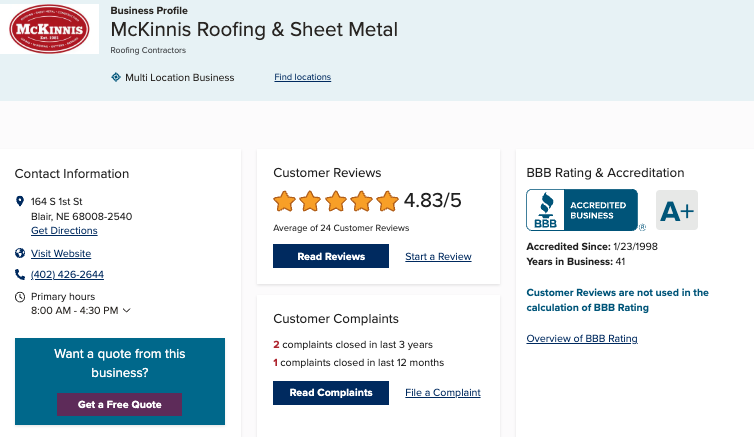Image resolution: width=754 pixels, height=437 pixels.
Task: Click the 8:00 AM - 4:30 PM hours text
Action: click(x=75, y=311)
